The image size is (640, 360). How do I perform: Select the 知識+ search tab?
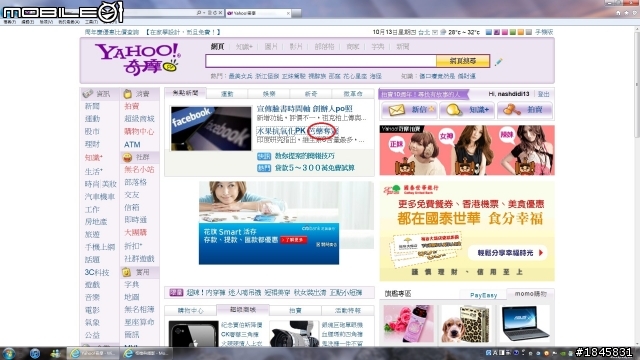click(x=244, y=47)
